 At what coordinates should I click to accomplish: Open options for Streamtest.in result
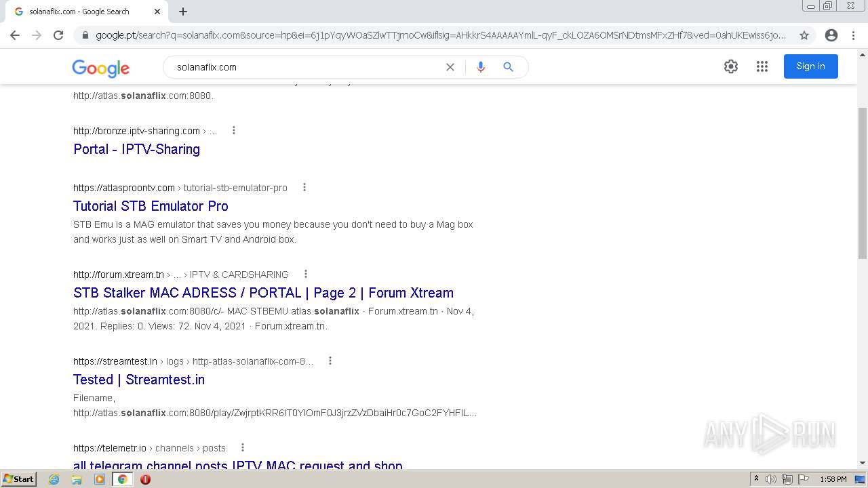click(x=330, y=361)
